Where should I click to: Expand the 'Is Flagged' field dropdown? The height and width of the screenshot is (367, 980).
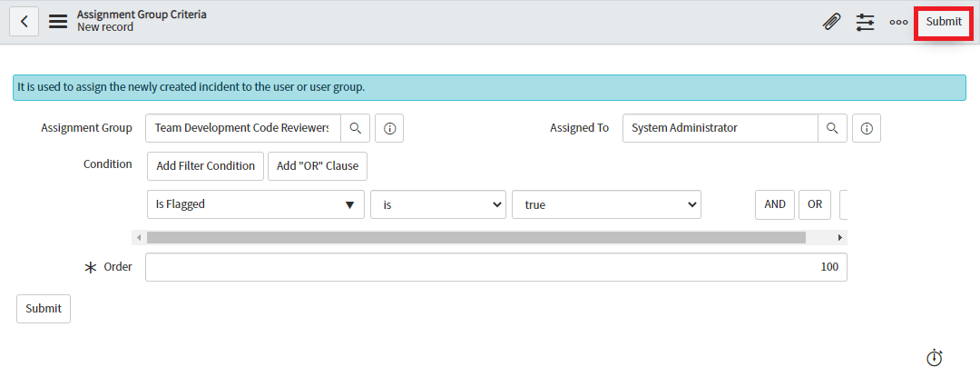pyautogui.click(x=255, y=204)
